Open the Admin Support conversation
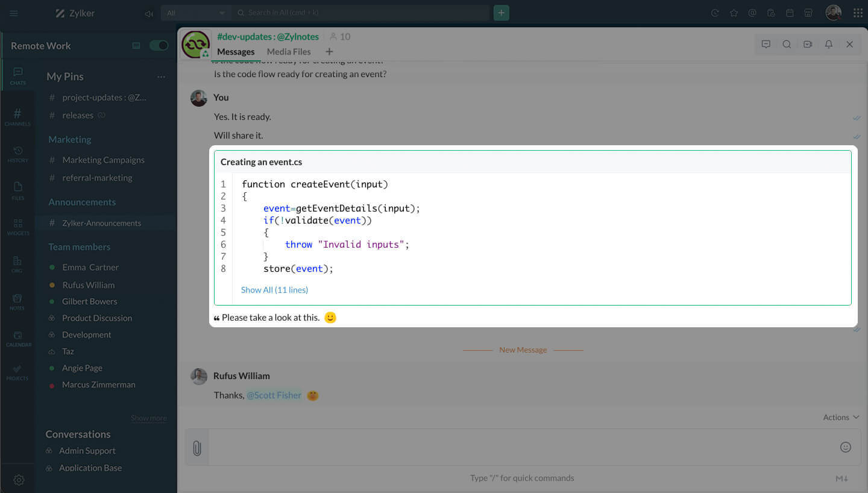The width and height of the screenshot is (868, 493). 87,451
